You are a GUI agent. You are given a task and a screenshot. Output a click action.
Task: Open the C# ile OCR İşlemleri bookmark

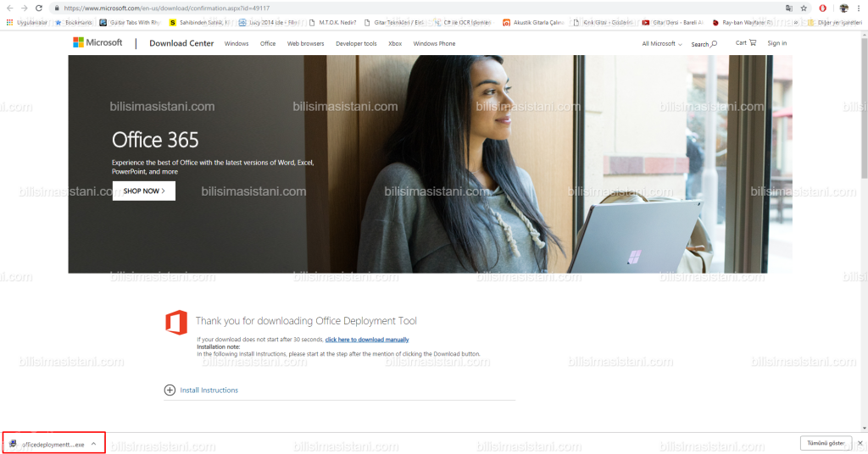point(463,23)
